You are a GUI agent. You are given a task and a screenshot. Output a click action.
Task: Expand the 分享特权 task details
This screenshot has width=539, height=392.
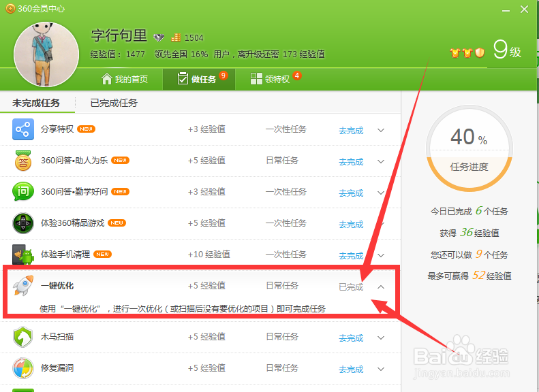tap(381, 131)
